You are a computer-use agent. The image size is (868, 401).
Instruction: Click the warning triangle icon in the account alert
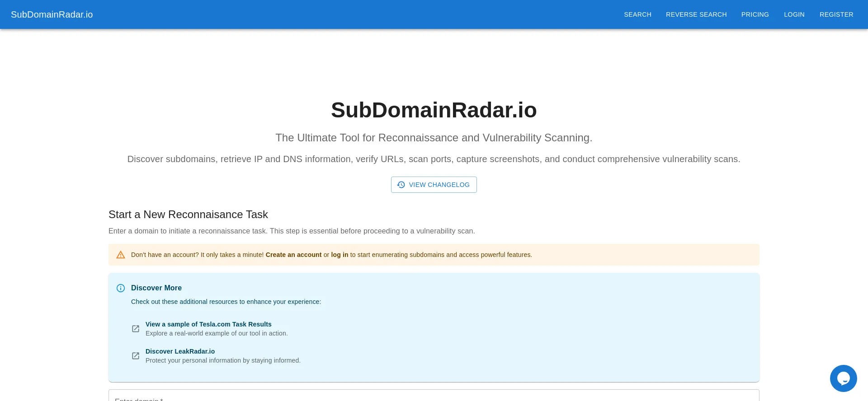(x=121, y=255)
